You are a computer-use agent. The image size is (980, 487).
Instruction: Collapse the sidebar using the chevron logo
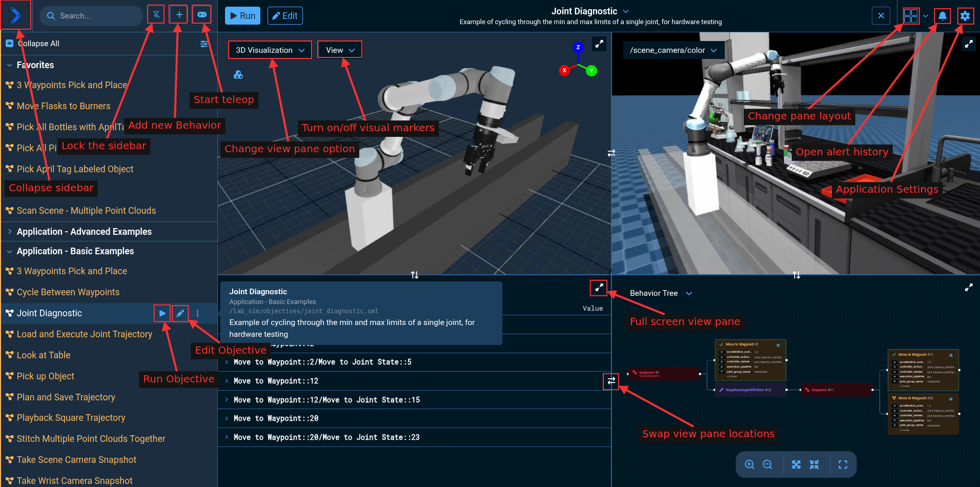click(x=15, y=15)
